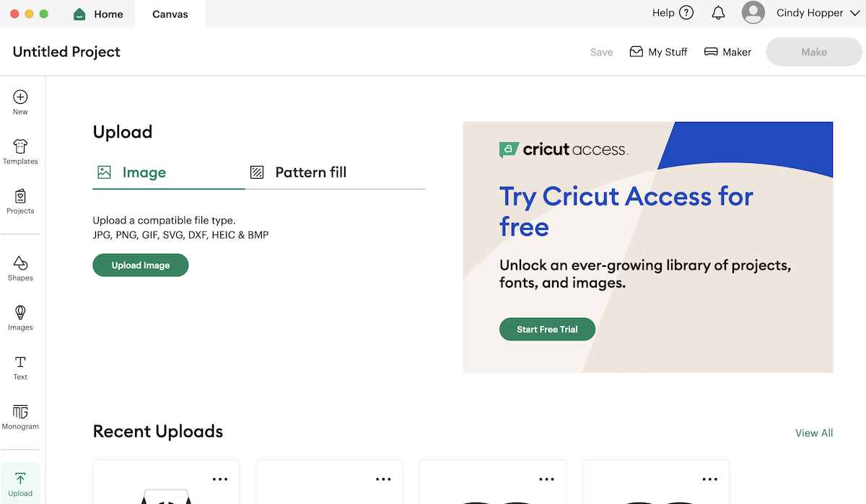Screen dimensions: 866x504
Task: Select the Upload sidebar icon
Action: (20, 484)
